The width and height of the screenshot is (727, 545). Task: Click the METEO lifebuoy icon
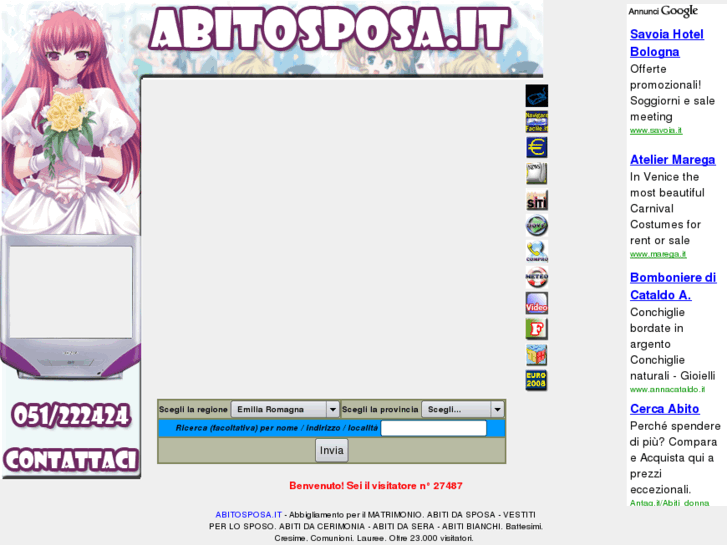pos(536,277)
